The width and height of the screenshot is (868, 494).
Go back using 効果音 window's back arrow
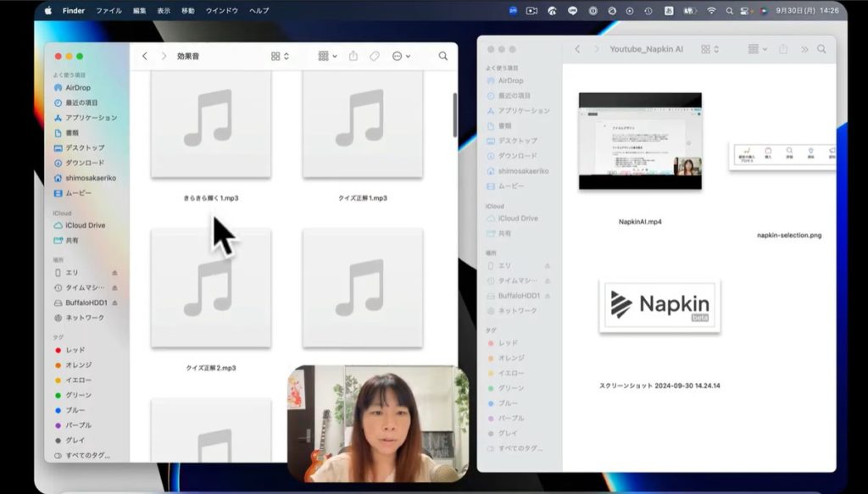(145, 56)
